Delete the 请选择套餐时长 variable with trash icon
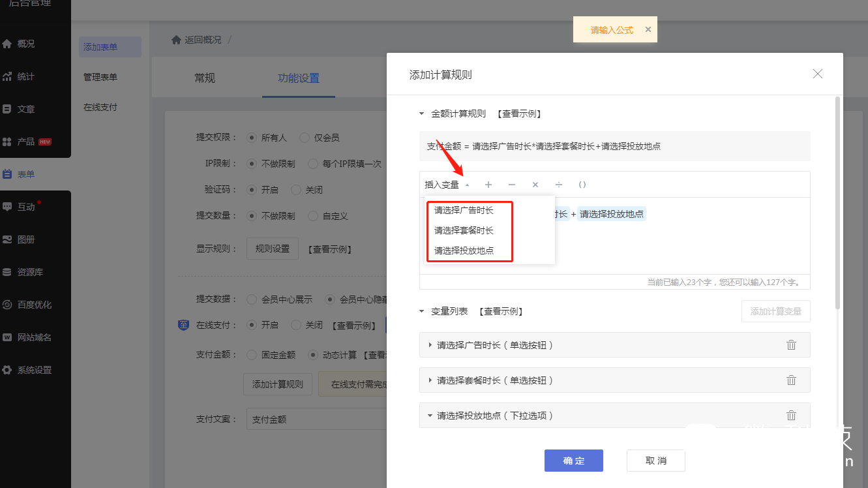This screenshot has height=488, width=868. click(x=791, y=380)
